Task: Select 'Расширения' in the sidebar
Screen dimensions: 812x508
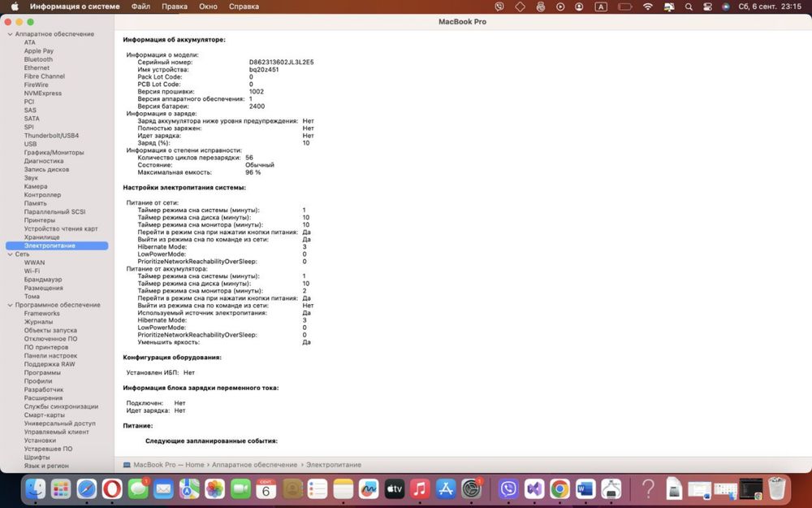Action: tap(43, 398)
